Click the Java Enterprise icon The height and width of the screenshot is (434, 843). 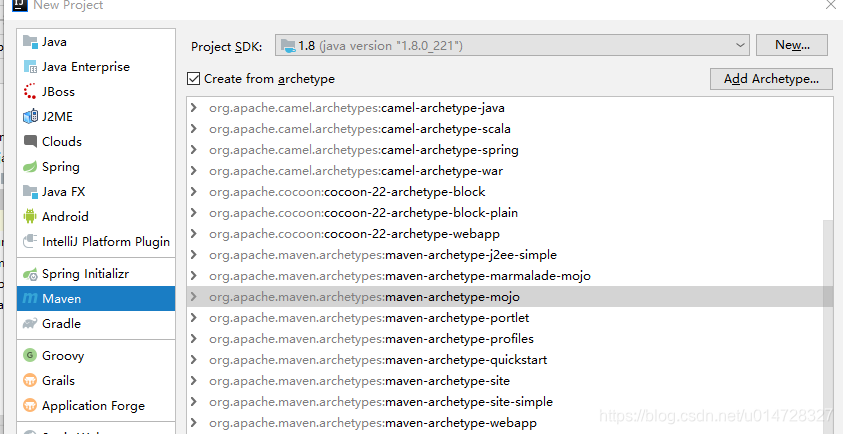31,67
